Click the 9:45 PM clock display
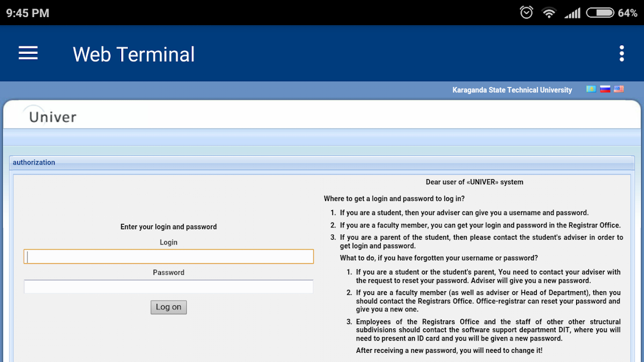644x362 pixels. point(28,12)
